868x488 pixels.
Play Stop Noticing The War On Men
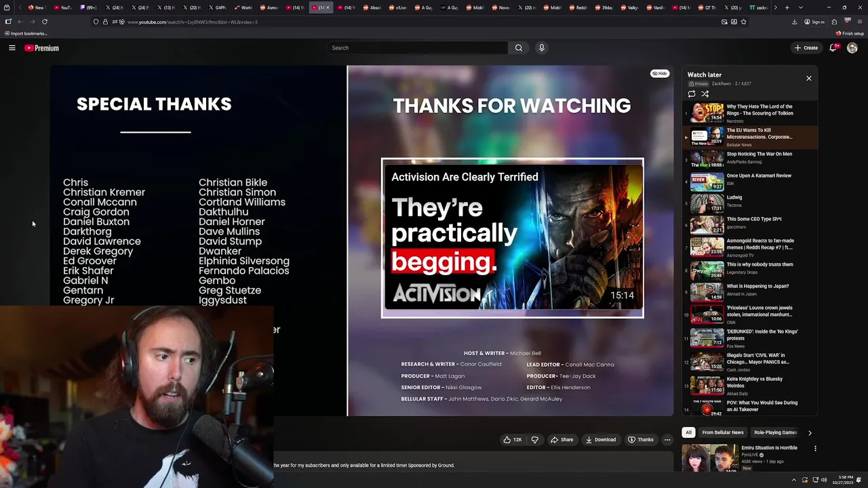(x=749, y=159)
